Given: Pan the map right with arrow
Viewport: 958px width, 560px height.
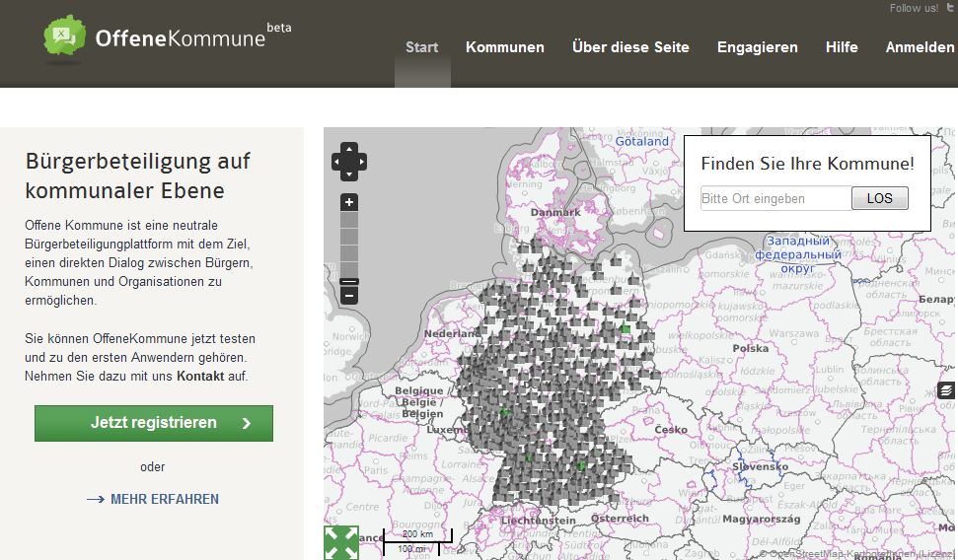Looking at the screenshot, I should point(362,162).
